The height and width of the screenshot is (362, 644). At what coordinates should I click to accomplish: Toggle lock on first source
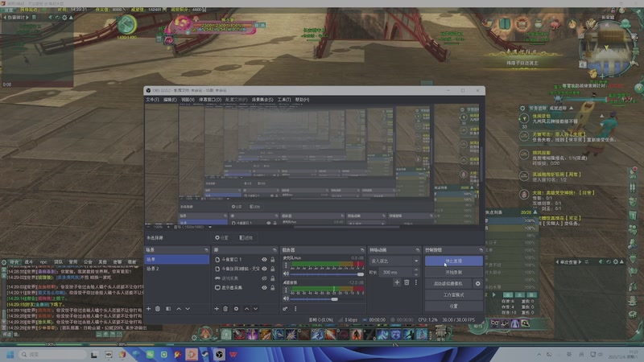tap(272, 259)
